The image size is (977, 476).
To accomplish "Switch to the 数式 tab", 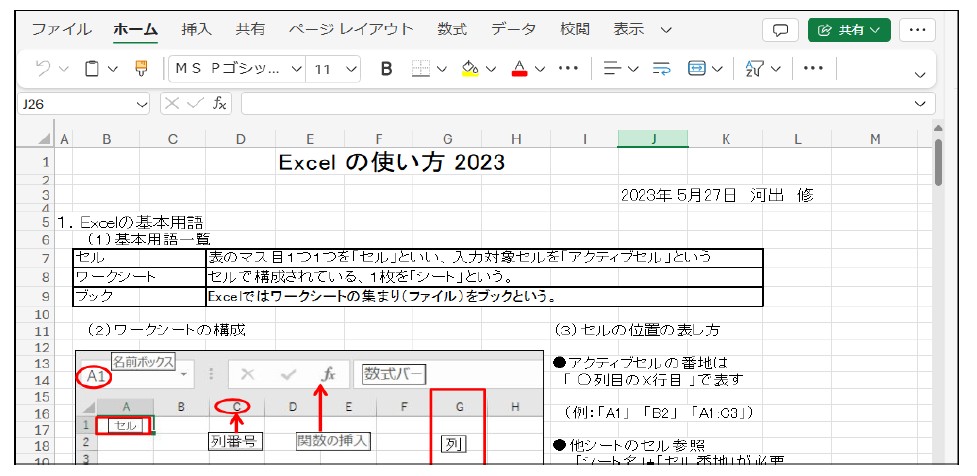I will click(452, 30).
